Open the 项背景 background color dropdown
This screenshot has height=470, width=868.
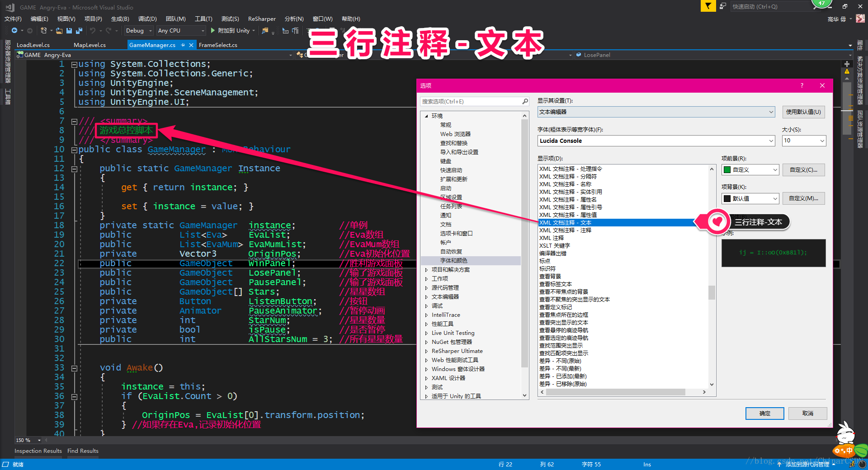click(x=750, y=198)
